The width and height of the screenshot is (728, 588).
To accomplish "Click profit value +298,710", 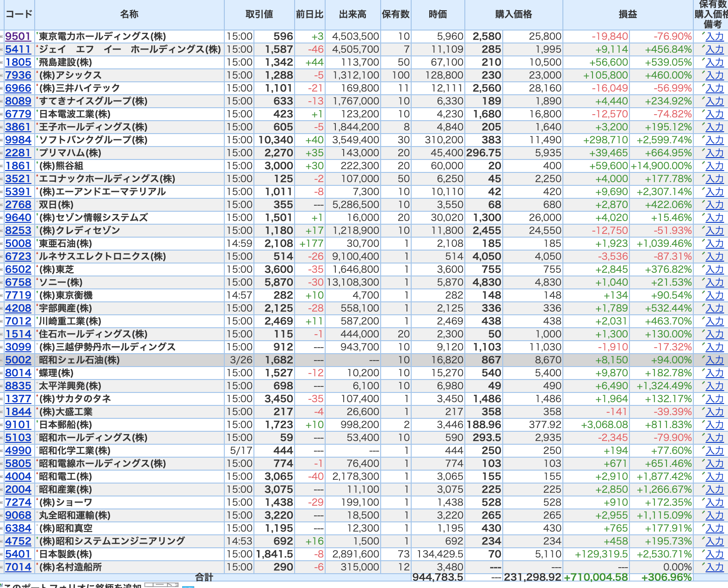I will click(x=605, y=140).
